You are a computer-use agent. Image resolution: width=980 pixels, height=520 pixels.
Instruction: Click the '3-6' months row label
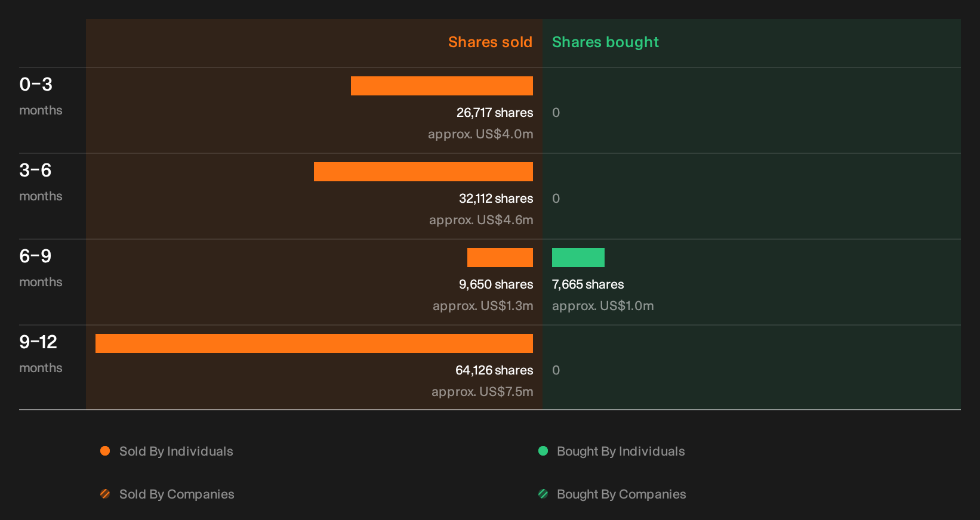pos(35,171)
